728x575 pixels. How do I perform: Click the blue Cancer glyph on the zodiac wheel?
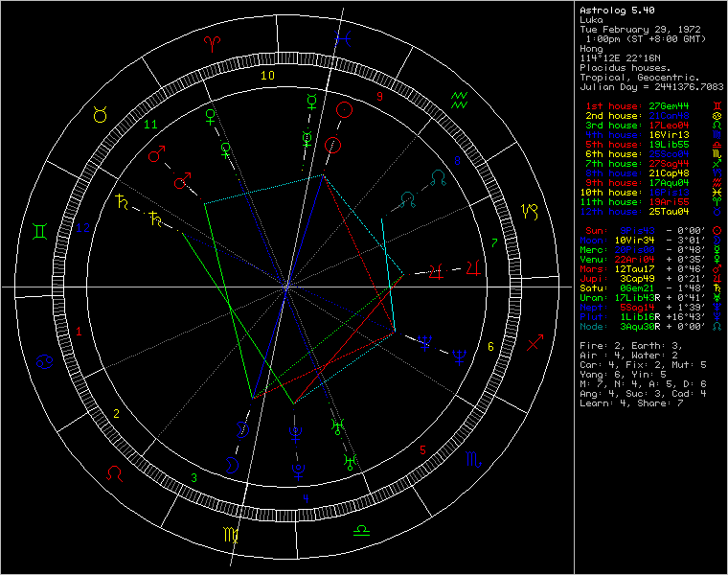click(45, 362)
